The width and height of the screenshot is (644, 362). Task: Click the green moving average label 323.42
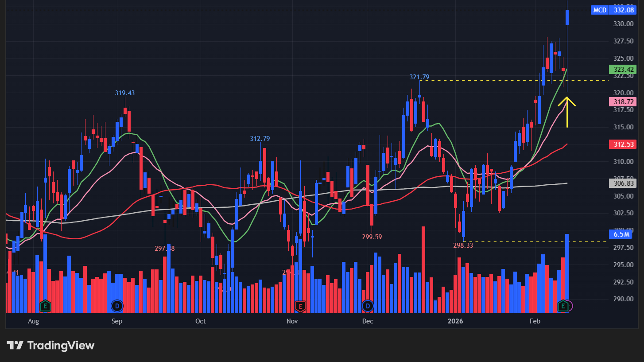click(623, 69)
